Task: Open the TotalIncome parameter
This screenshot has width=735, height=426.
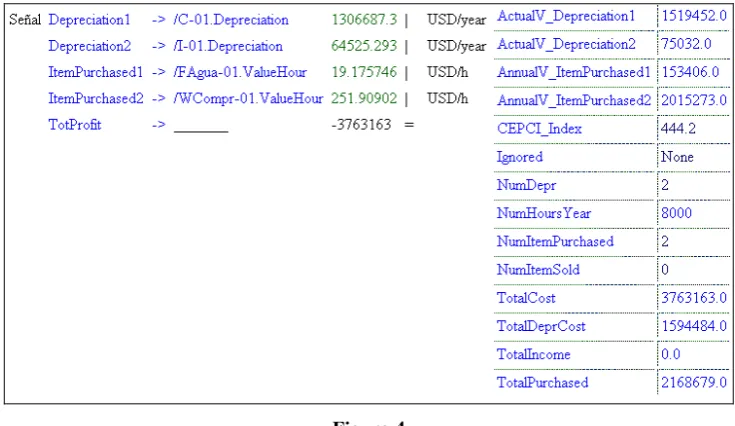Action: 533,354
